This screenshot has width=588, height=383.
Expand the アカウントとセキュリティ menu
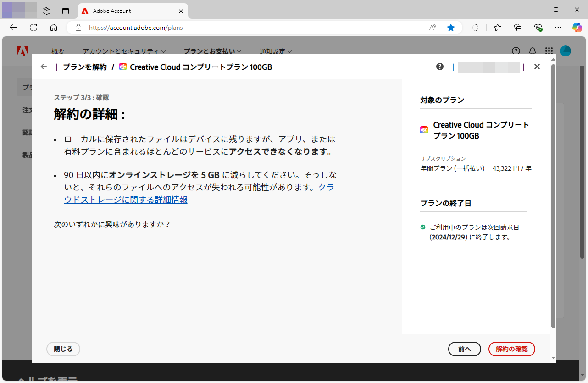tap(124, 51)
